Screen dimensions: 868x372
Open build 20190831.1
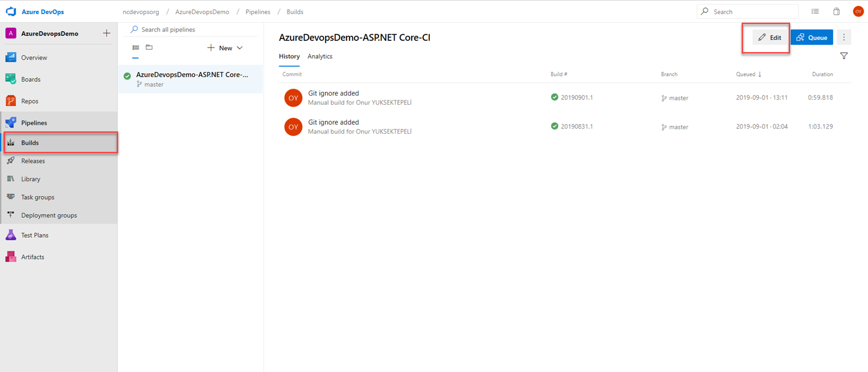pyautogui.click(x=576, y=127)
